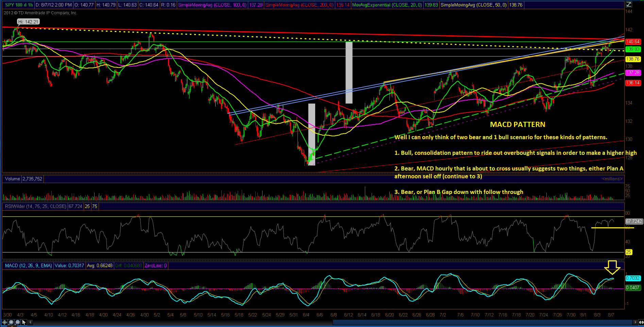Click the 137.28 magenta price label
644x327 pixels.
(x=633, y=73)
